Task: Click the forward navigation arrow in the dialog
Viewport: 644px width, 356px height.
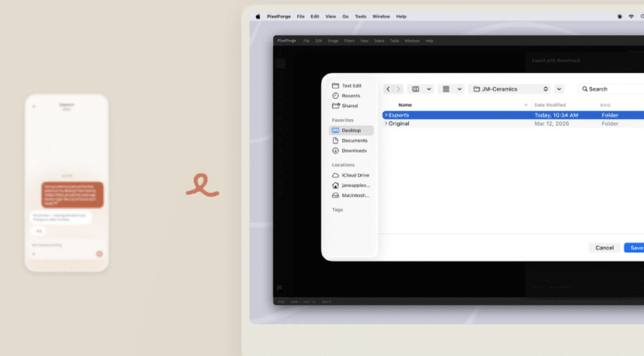Action: (399, 89)
